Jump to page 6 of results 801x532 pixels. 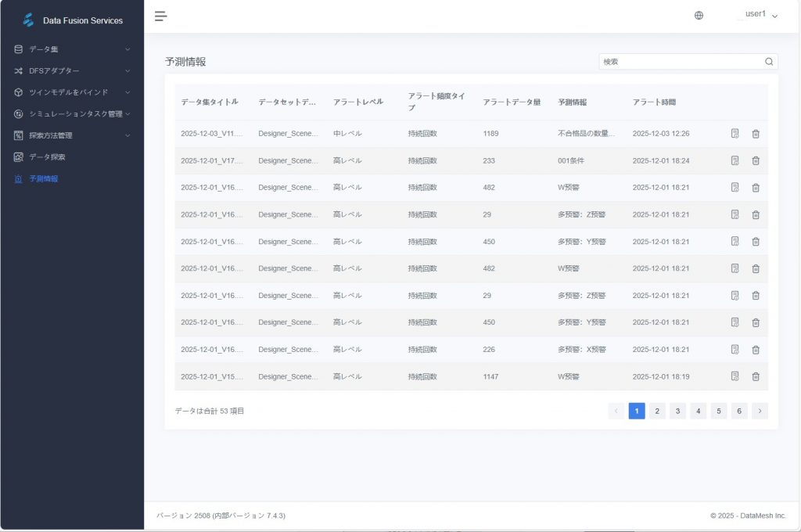click(x=739, y=411)
